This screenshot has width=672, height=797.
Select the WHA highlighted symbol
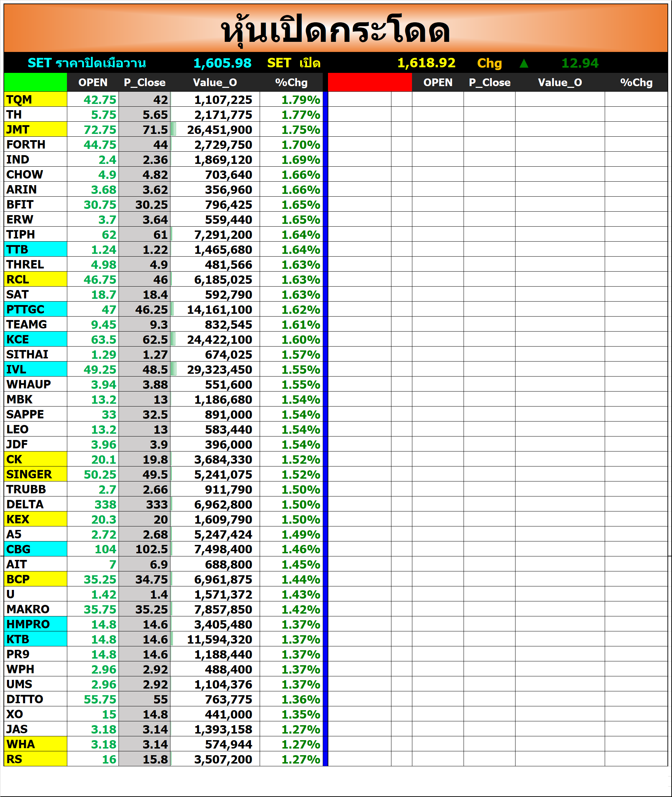pyautogui.click(x=36, y=744)
